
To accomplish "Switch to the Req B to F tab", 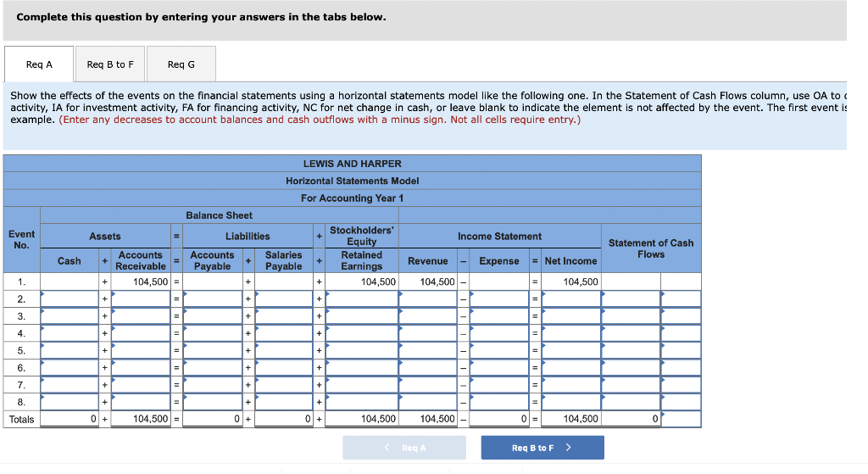I will pyautogui.click(x=110, y=64).
